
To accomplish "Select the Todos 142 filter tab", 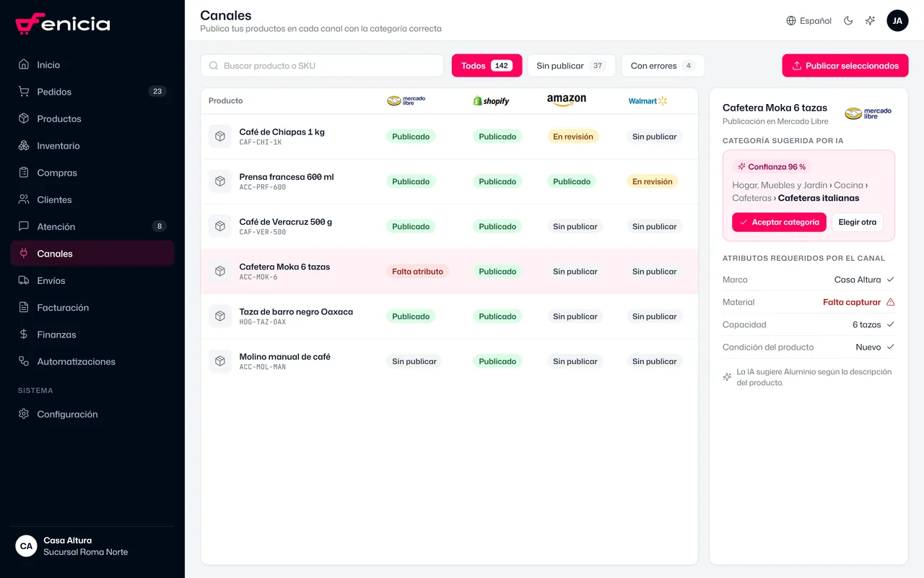I will coord(487,66).
